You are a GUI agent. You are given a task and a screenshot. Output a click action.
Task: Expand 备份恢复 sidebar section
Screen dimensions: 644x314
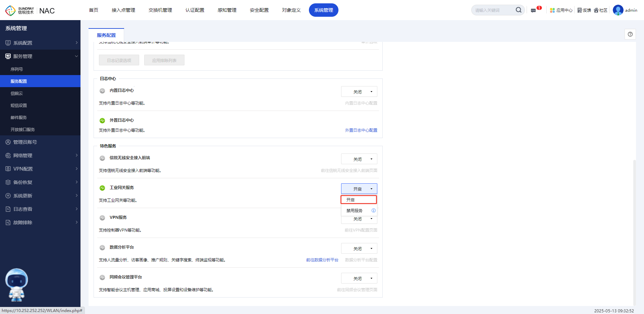click(76, 182)
